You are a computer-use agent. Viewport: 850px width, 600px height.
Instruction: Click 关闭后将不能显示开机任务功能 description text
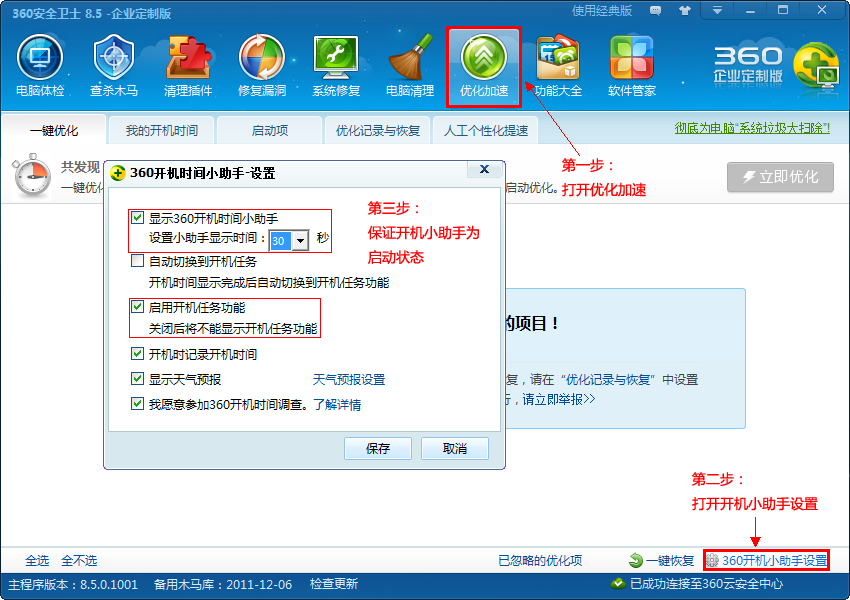pos(233,328)
